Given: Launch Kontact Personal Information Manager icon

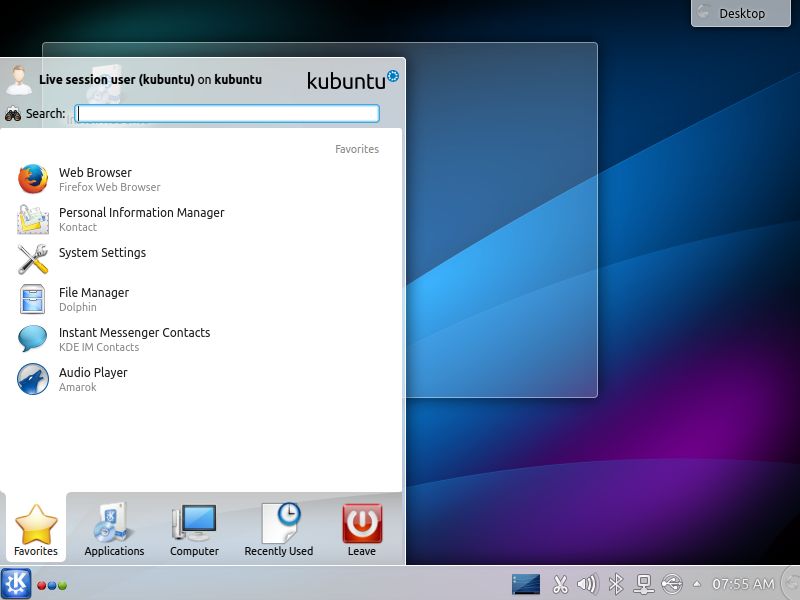Looking at the screenshot, I should (x=33, y=219).
